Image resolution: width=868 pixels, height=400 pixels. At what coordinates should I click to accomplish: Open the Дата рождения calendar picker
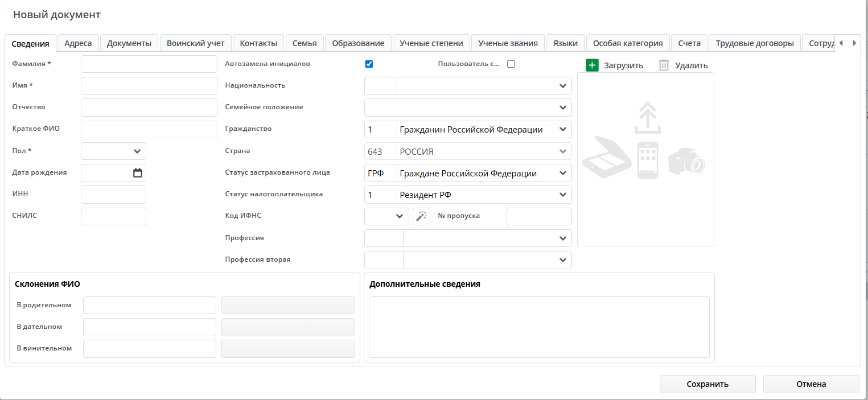(x=137, y=173)
